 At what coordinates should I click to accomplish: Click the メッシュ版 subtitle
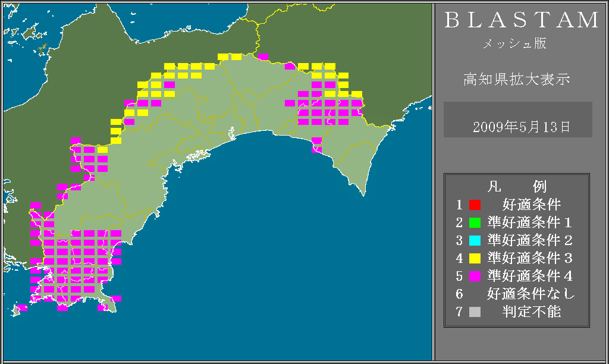514,43
